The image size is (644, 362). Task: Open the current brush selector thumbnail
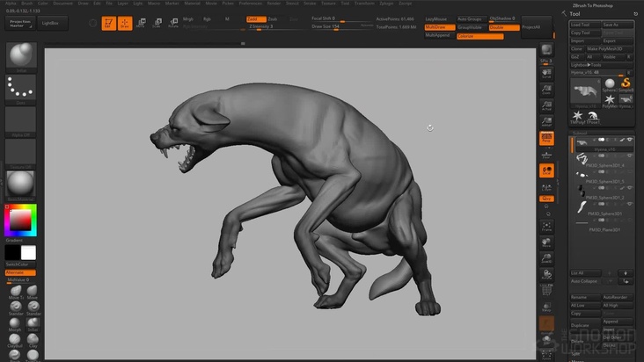pyautogui.click(x=19, y=55)
